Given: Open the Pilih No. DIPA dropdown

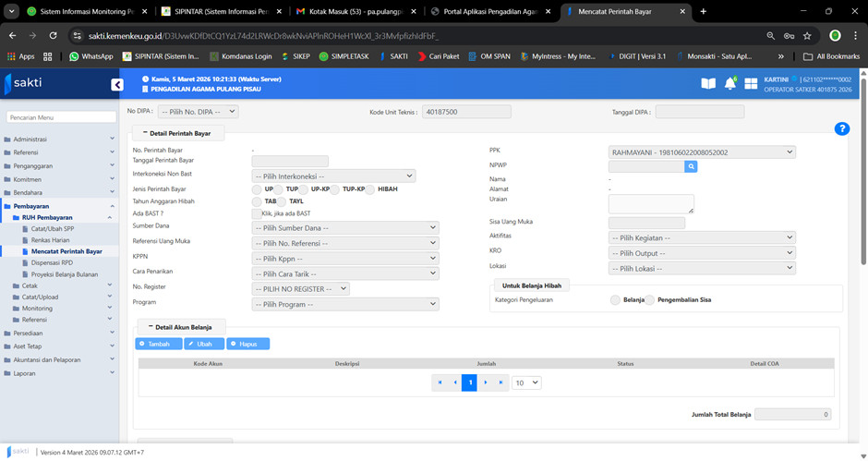Looking at the screenshot, I should point(197,112).
